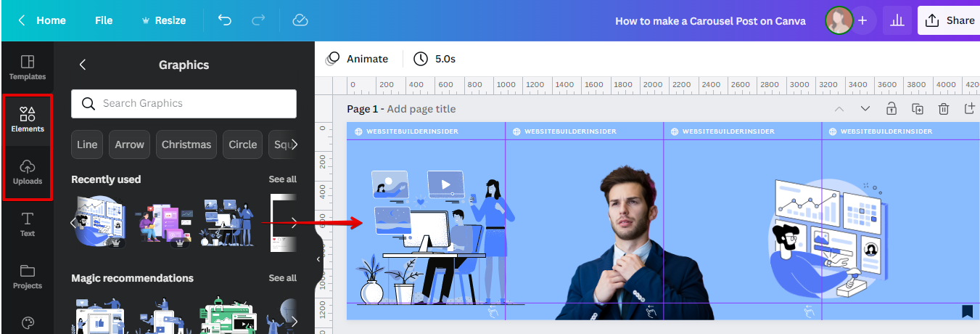
Task: Change the 5.0s page duration
Action: 435,59
